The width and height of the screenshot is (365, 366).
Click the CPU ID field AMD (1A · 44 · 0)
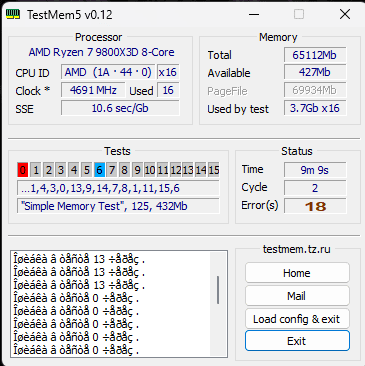click(x=108, y=72)
